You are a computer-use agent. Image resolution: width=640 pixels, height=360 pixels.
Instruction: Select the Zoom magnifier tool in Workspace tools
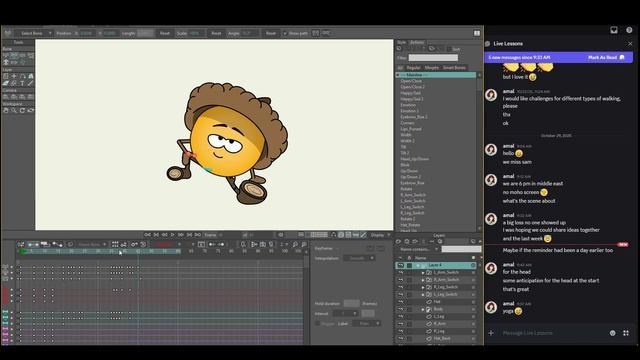[14, 111]
